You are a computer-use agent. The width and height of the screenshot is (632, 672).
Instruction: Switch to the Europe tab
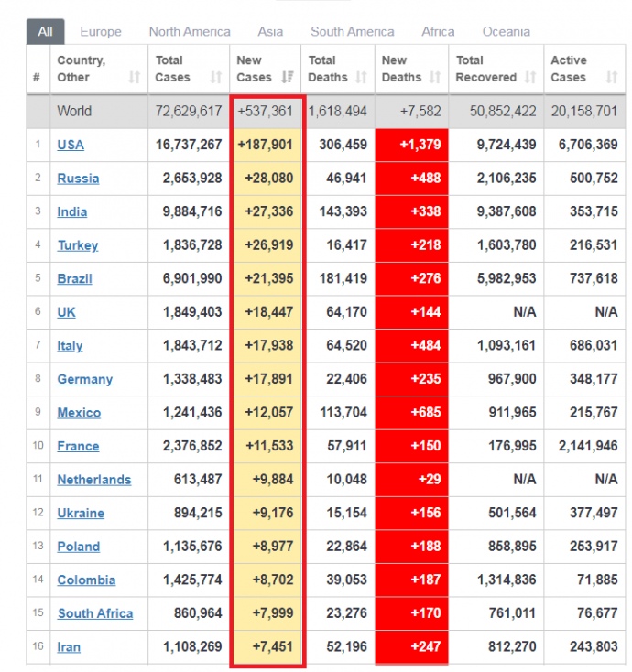click(101, 31)
